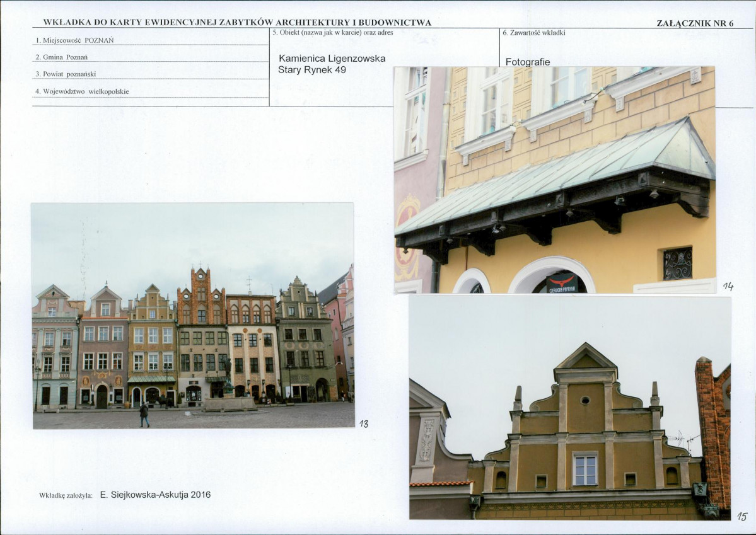Open photo 14 of the canopy roof detail
This screenshot has height=535, width=756.
554,180
